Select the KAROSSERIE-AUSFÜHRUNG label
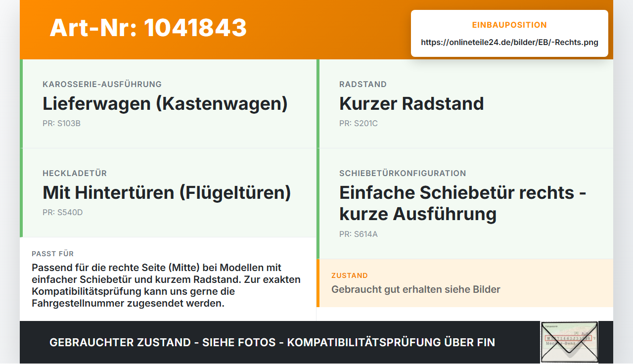Screen dimensions: 633x364 tap(102, 84)
